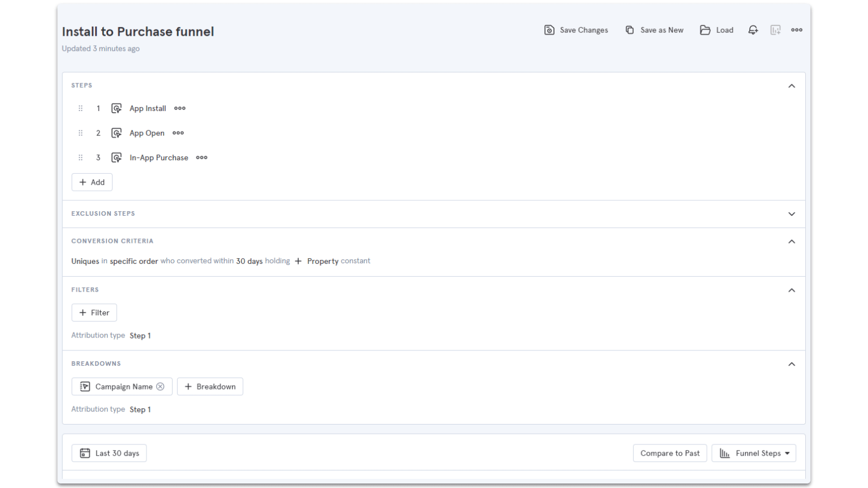Click the Campaign Name breakdown chip
Viewport: 868px width, 488px height.
click(122, 387)
